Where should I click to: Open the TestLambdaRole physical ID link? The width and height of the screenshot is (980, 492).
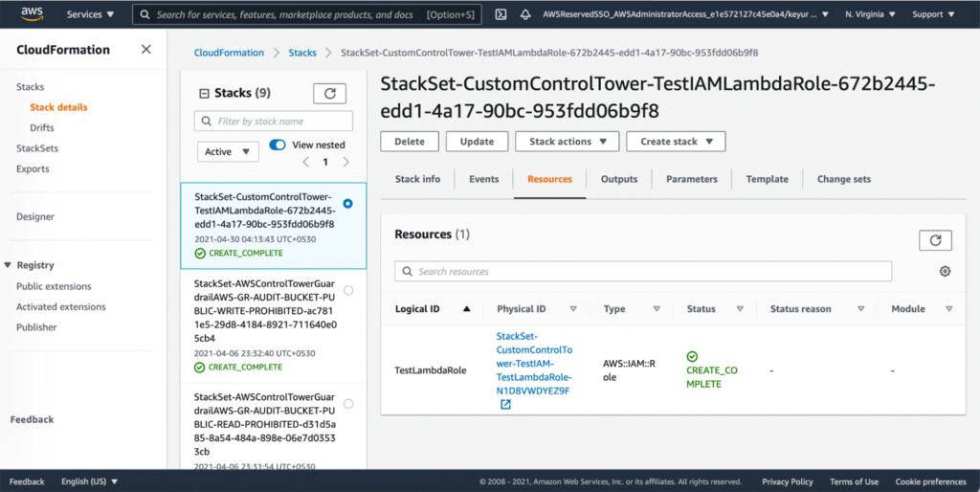[x=534, y=363]
